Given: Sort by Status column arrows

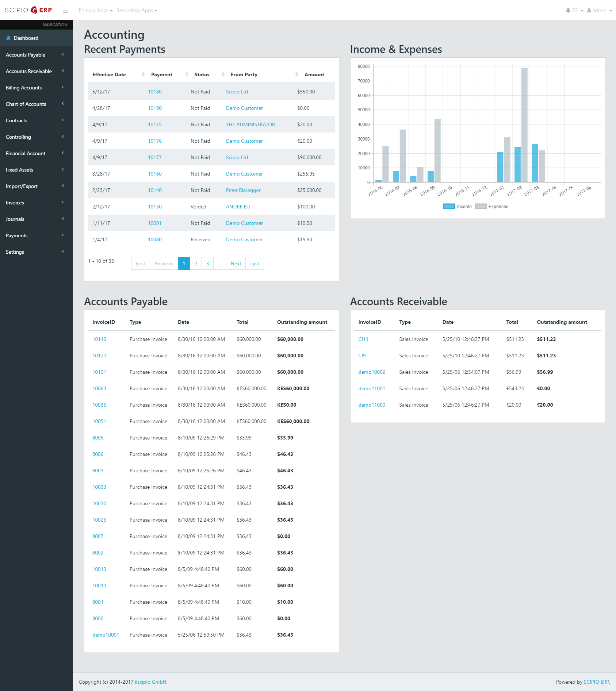Looking at the screenshot, I should [x=223, y=74].
